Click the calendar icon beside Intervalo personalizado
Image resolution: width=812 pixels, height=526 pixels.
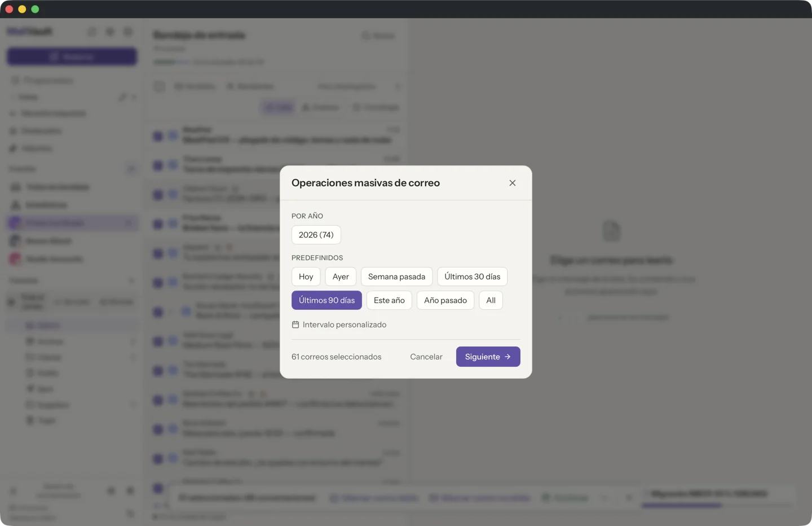point(295,325)
